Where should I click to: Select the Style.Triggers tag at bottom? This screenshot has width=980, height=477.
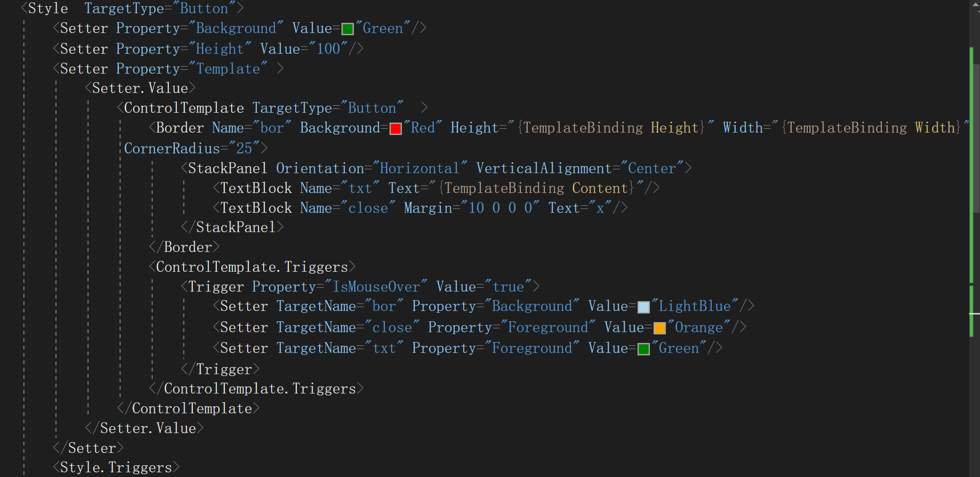click(116, 468)
